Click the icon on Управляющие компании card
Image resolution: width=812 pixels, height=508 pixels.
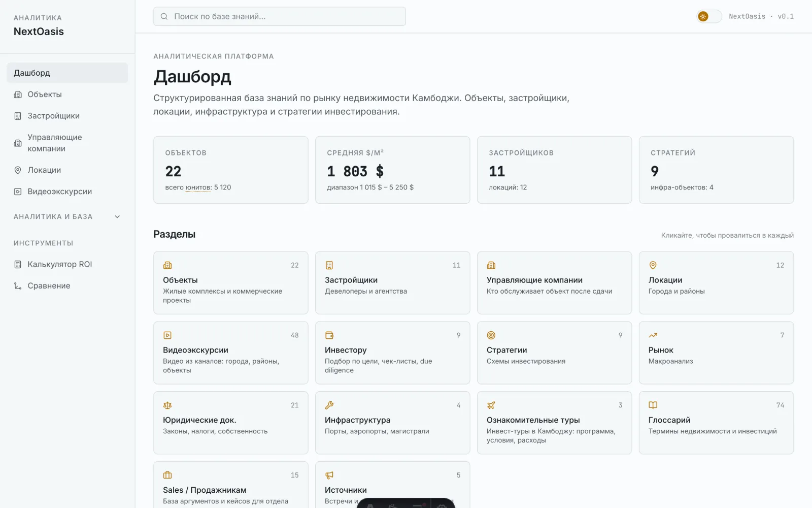pyautogui.click(x=491, y=265)
